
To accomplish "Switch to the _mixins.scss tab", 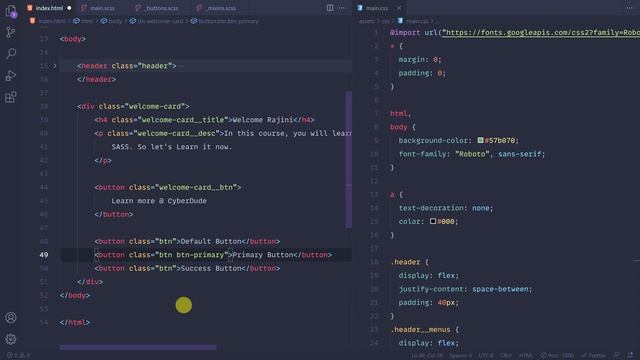I will (x=220, y=8).
